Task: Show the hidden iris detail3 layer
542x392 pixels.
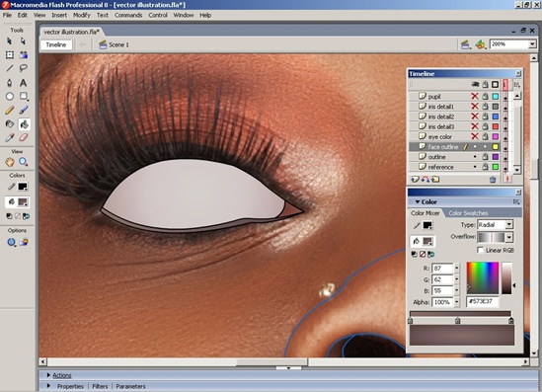Action: (x=475, y=126)
